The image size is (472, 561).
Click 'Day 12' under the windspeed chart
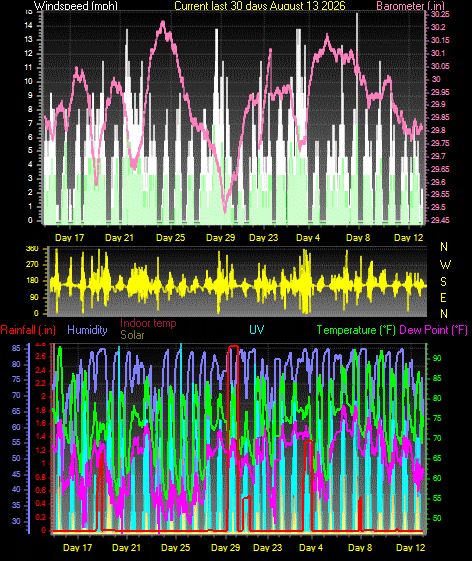tap(409, 238)
